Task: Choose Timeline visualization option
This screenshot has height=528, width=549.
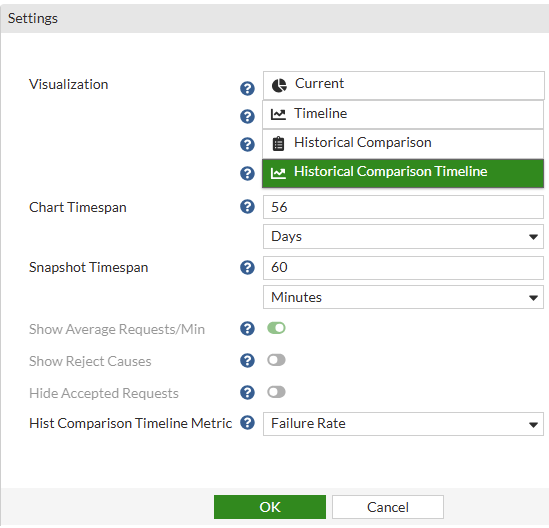Action: click(x=403, y=115)
